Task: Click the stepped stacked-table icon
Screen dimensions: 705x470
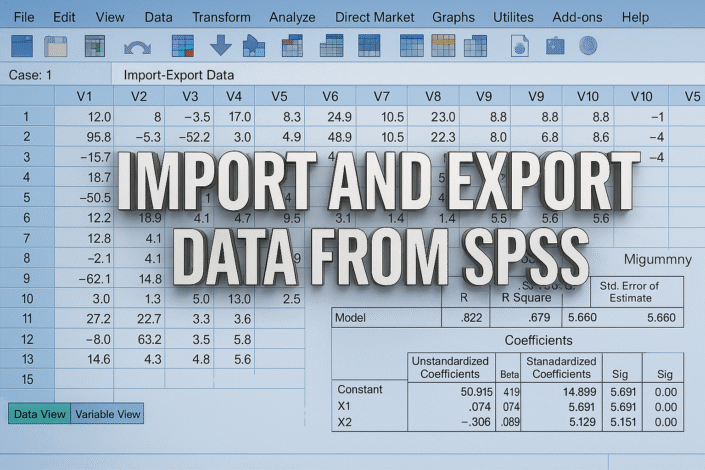Action: (x=332, y=46)
